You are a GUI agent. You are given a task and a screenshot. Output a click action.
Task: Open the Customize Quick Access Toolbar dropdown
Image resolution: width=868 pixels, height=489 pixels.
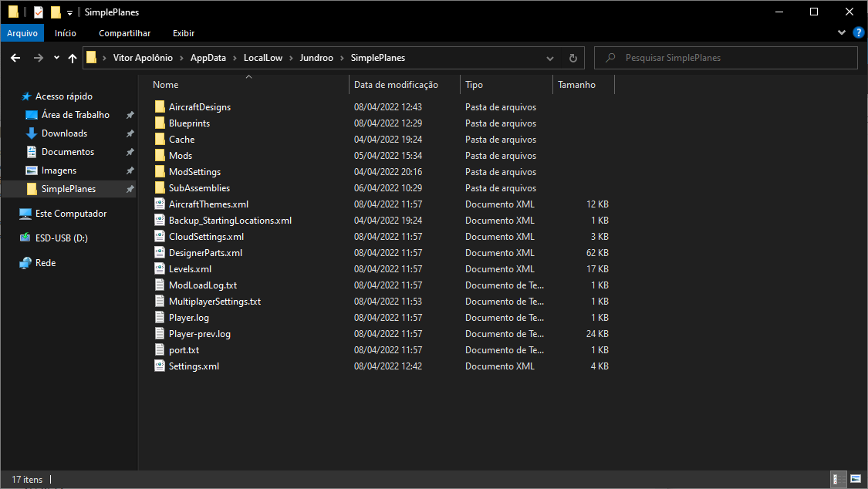coord(69,12)
